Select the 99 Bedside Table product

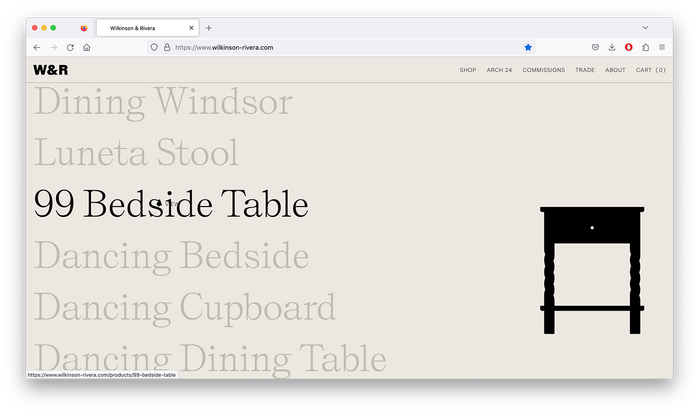[x=171, y=204]
